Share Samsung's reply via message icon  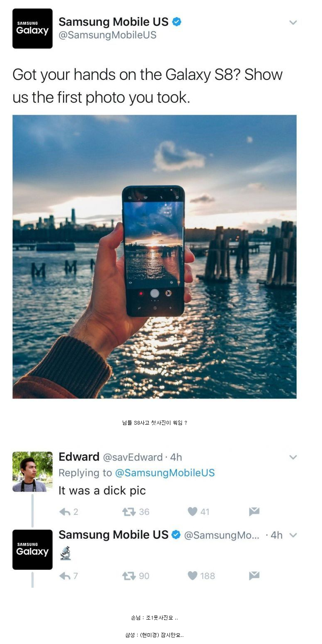(254, 576)
